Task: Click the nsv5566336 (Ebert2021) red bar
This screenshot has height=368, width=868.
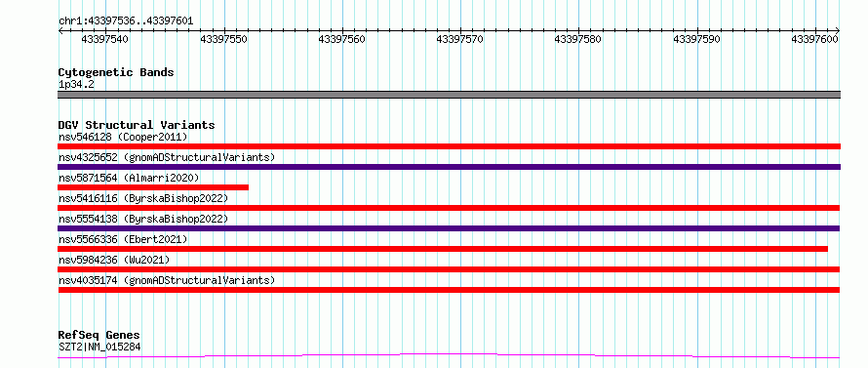Action: 443,249
